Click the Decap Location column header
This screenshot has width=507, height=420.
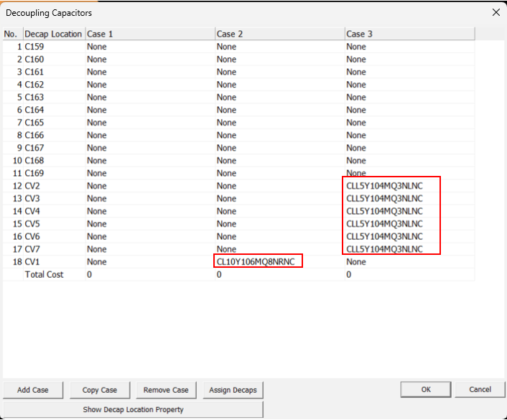coord(53,34)
